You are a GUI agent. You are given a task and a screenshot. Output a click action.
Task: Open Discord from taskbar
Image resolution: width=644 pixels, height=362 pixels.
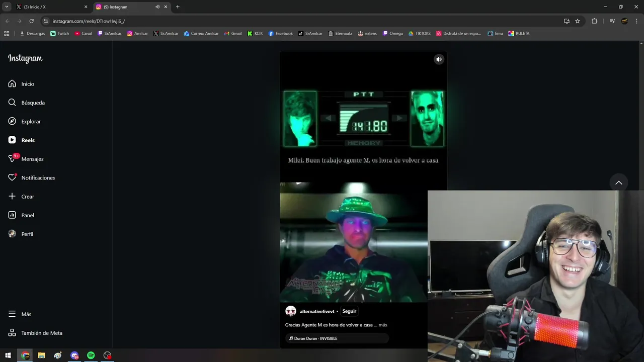pos(74,355)
